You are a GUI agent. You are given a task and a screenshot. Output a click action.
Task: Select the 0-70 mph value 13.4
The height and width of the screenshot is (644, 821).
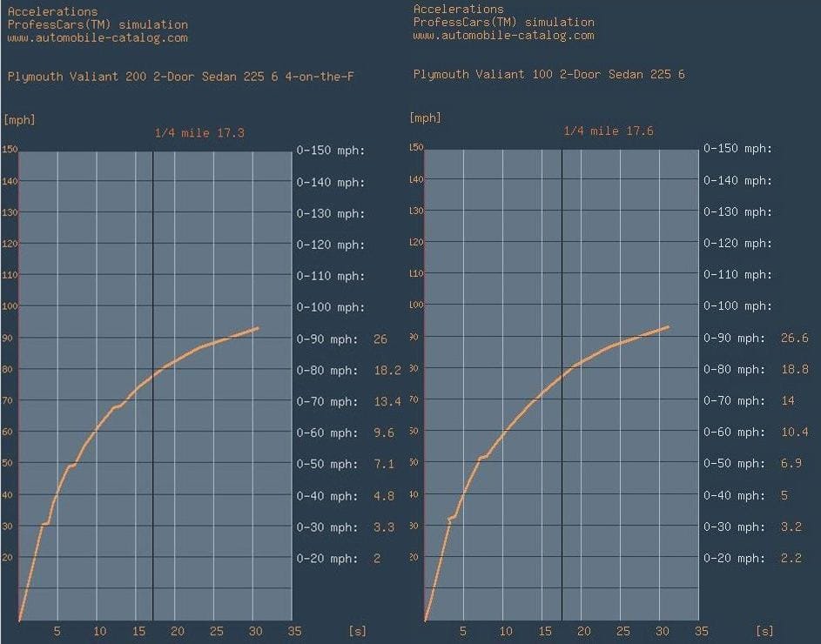tap(387, 402)
